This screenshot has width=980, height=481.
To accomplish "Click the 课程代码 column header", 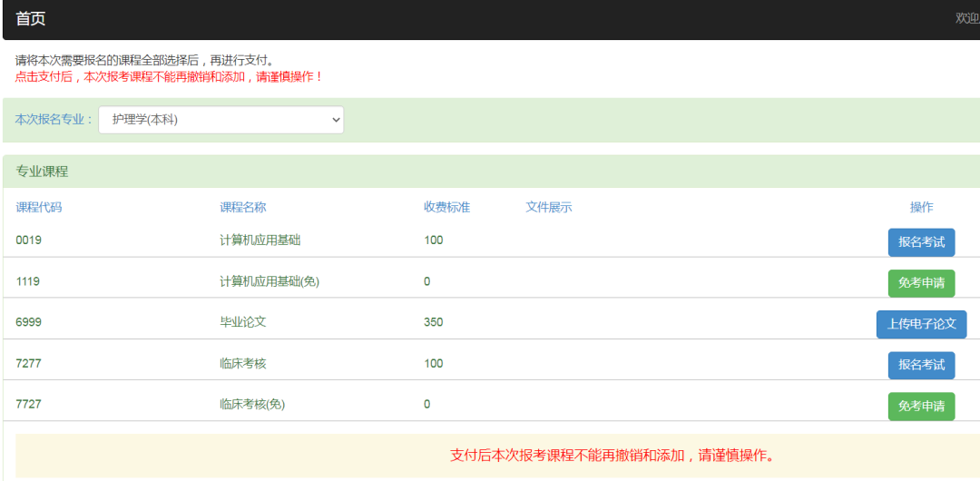I will 39,207.
